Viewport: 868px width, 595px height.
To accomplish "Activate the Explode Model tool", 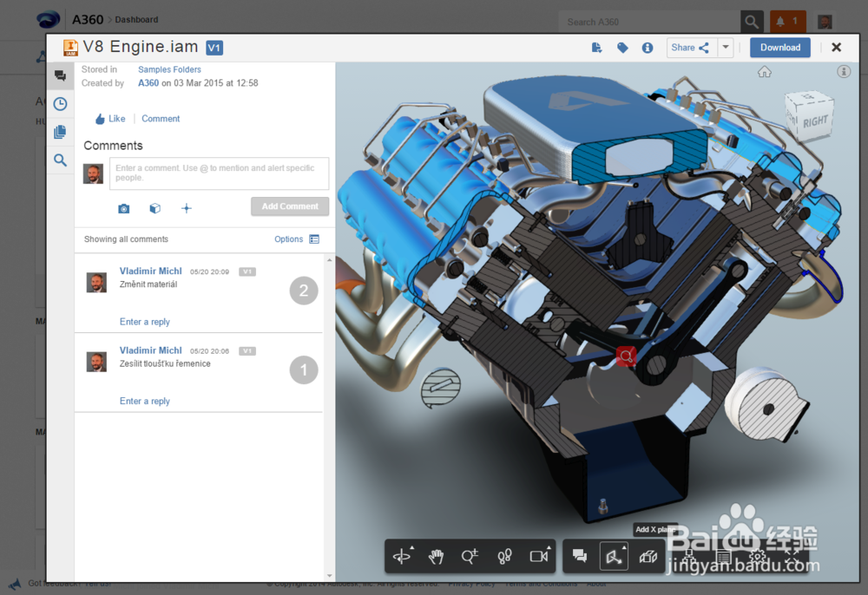I will [648, 556].
